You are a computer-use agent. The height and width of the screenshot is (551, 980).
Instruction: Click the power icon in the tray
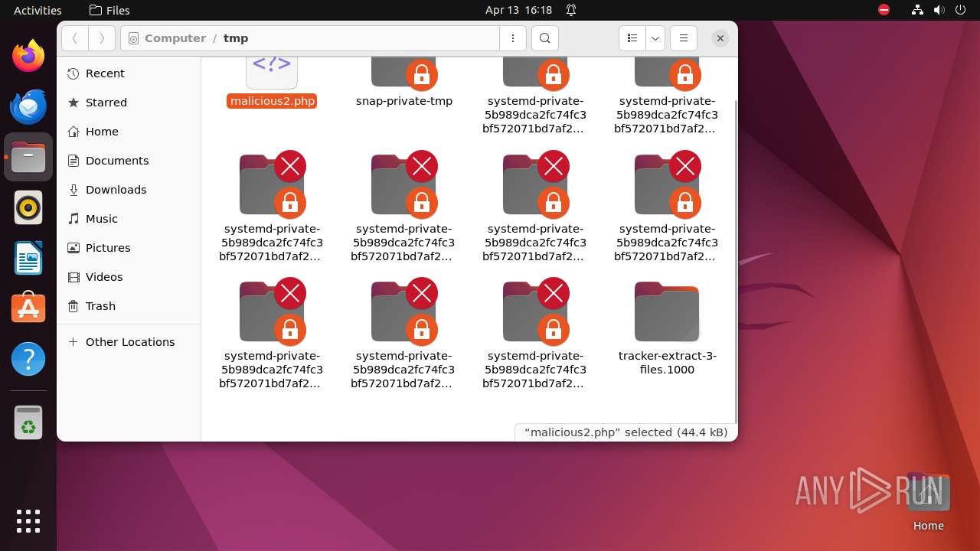pyautogui.click(x=961, y=10)
